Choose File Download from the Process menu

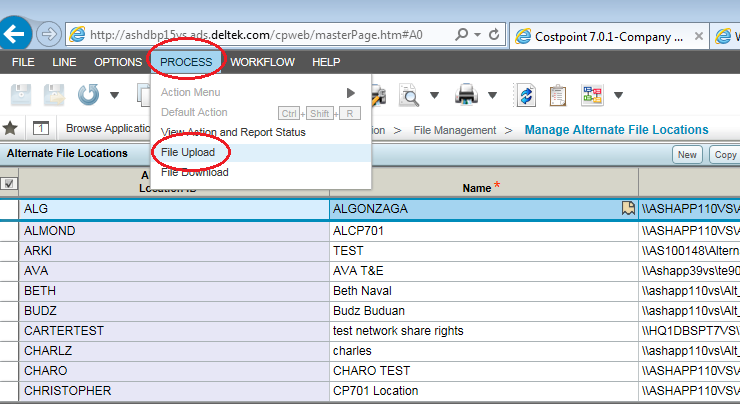click(x=261, y=172)
